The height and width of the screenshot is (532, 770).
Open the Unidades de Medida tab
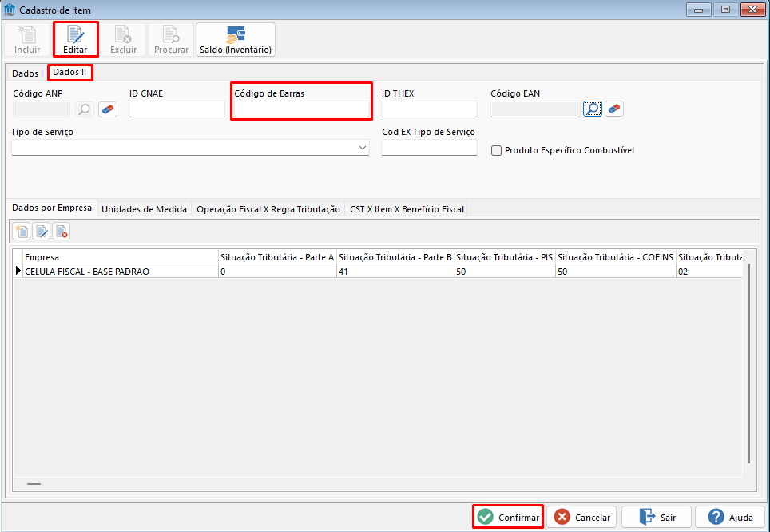pos(144,209)
